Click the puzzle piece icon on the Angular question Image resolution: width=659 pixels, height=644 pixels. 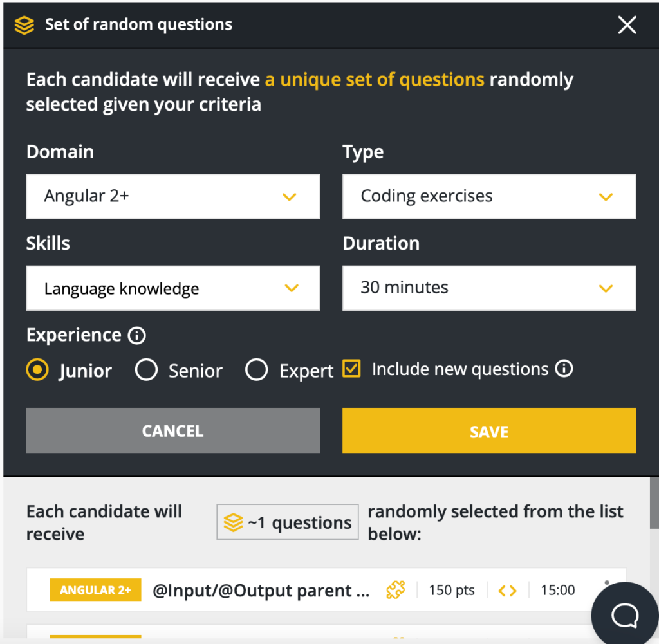(x=396, y=590)
